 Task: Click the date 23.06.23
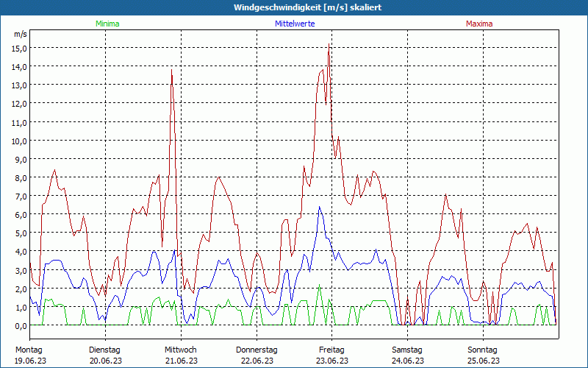[332, 361]
